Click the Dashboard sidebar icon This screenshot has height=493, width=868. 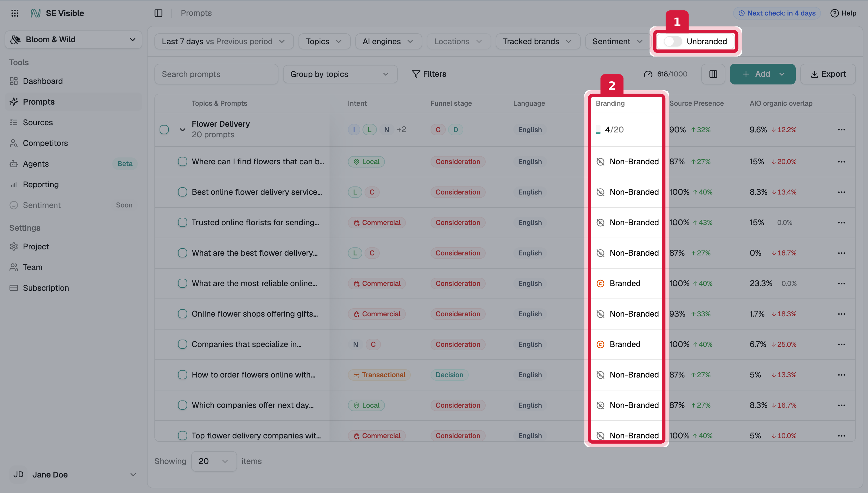pyautogui.click(x=13, y=81)
